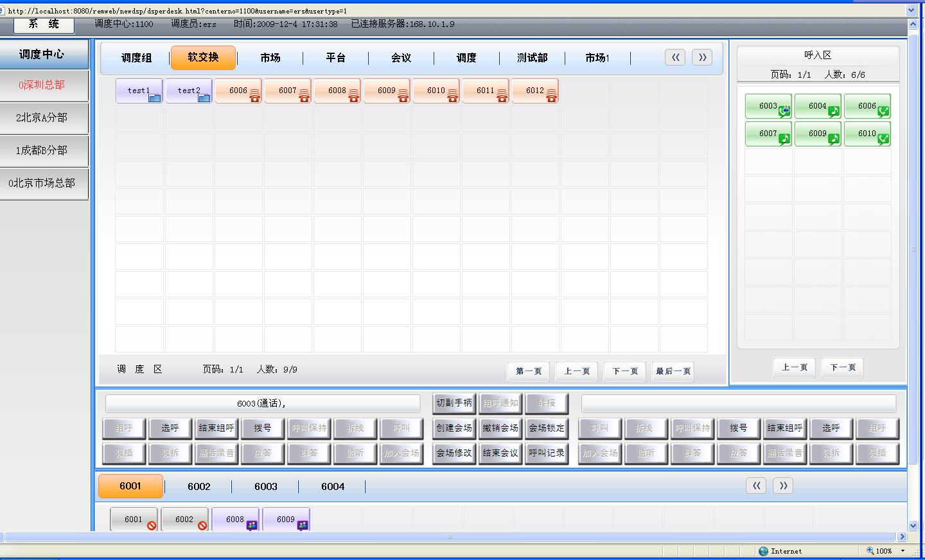
Task: Open the address bar dropdown arrow
Action: point(911,10)
